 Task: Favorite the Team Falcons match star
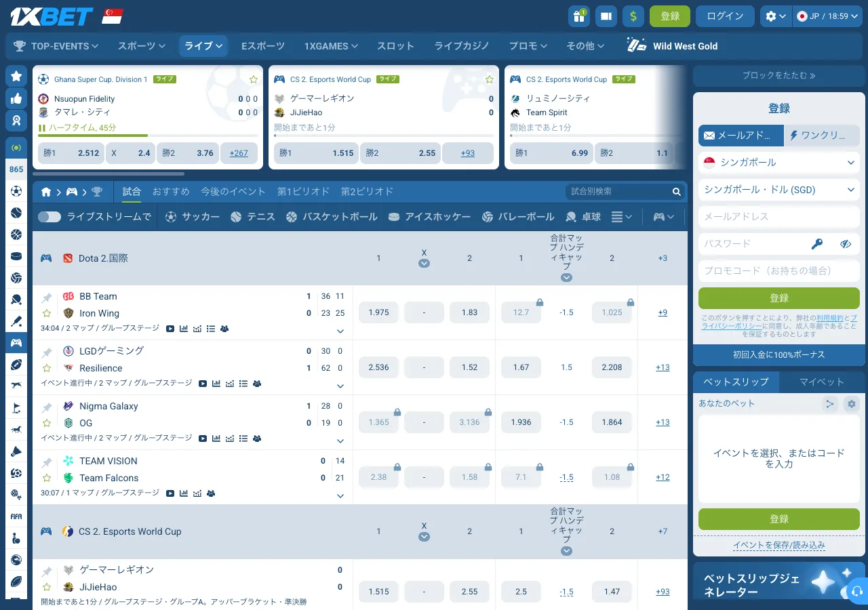tap(47, 479)
